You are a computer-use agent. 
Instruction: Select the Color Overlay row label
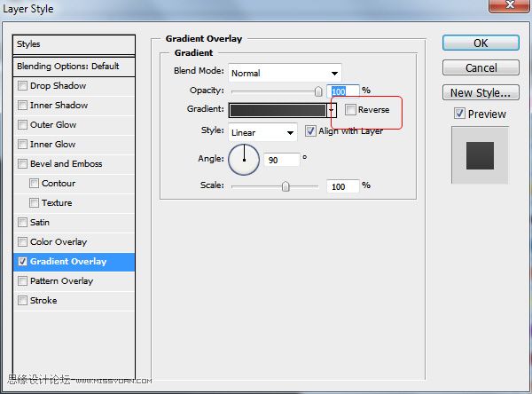click(59, 242)
